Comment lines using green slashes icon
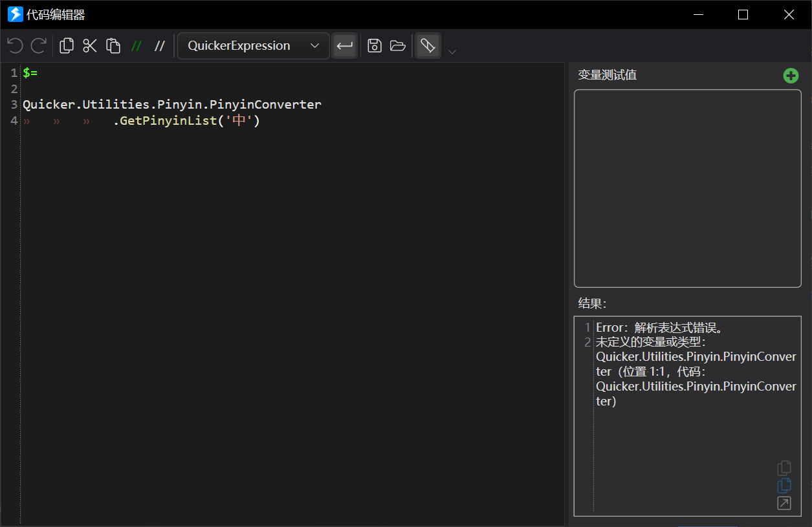This screenshot has width=812, height=527. tap(137, 46)
